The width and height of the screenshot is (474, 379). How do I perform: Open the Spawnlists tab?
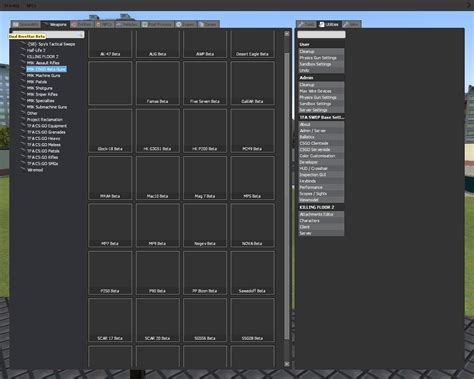(26, 25)
